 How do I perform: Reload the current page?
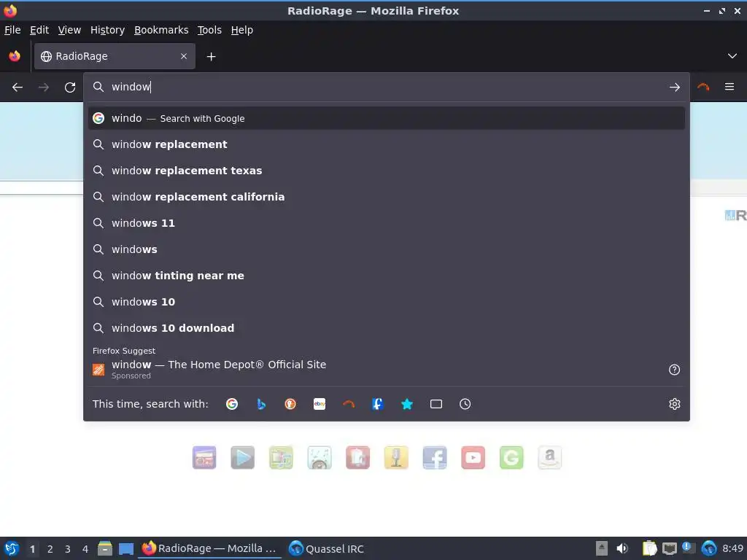tap(70, 87)
